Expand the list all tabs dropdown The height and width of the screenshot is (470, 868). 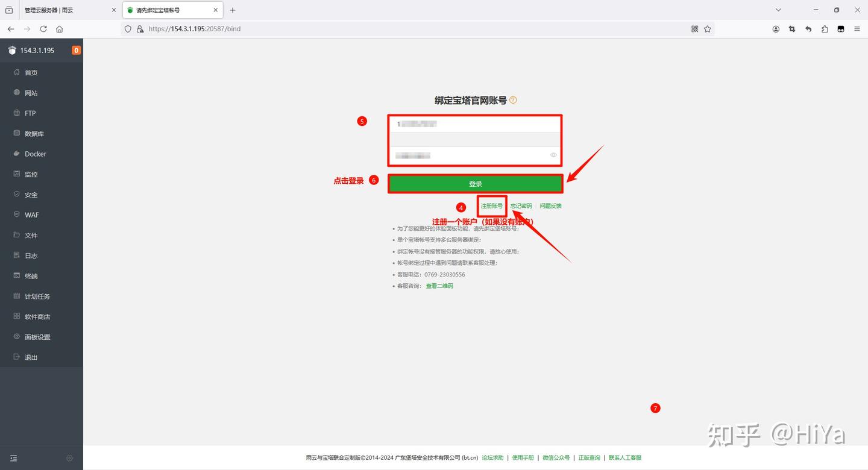pyautogui.click(x=778, y=10)
